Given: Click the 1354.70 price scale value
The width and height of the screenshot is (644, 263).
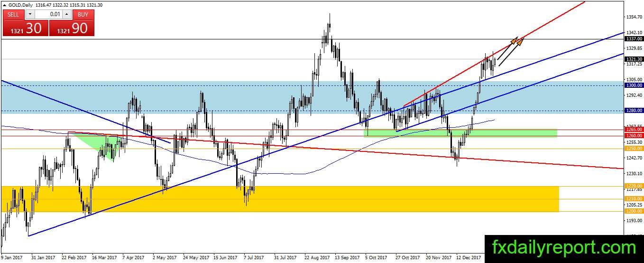Looking at the screenshot, I should (634, 17).
